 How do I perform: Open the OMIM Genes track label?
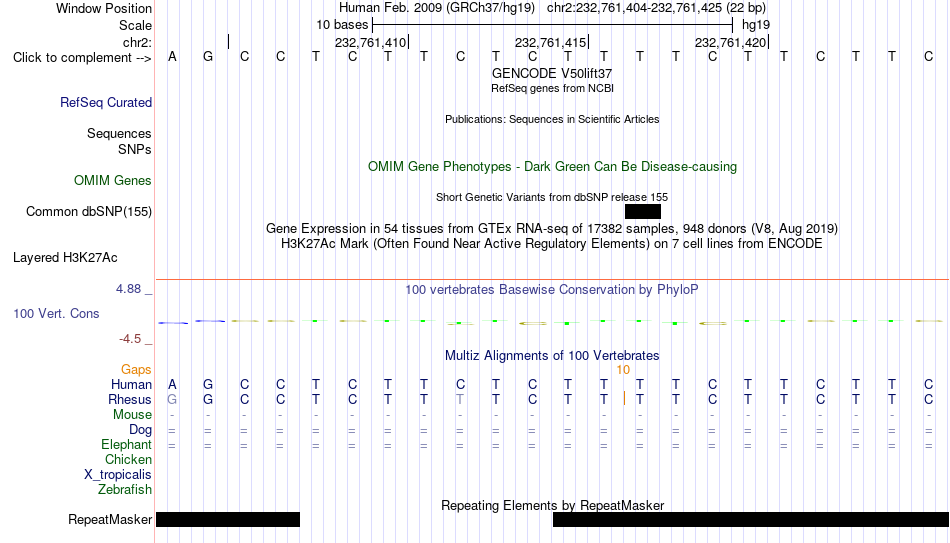coord(113,181)
